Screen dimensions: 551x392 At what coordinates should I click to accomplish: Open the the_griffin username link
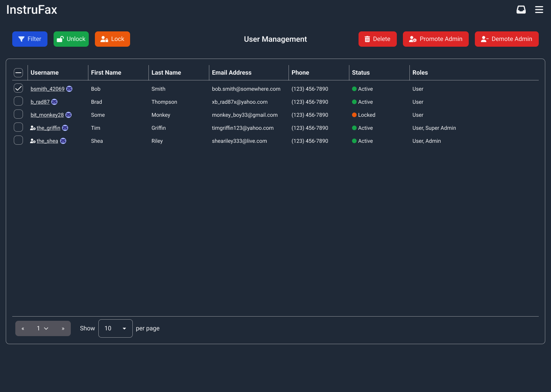click(x=48, y=128)
